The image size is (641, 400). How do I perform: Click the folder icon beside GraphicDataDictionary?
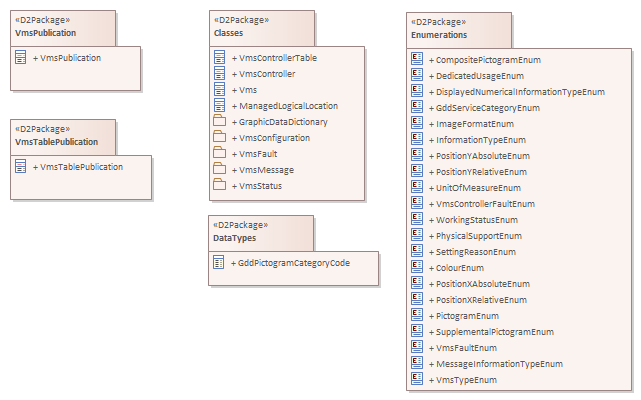pos(220,122)
